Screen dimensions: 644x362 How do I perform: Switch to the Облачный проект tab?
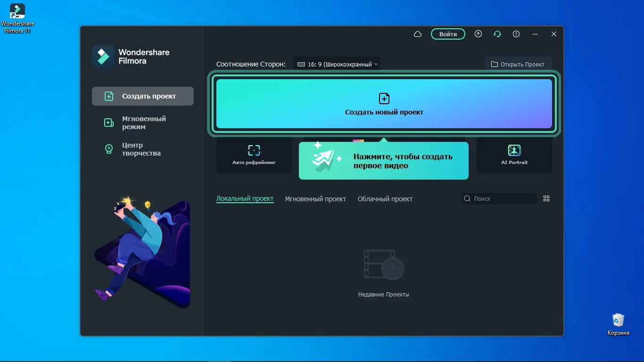(385, 199)
